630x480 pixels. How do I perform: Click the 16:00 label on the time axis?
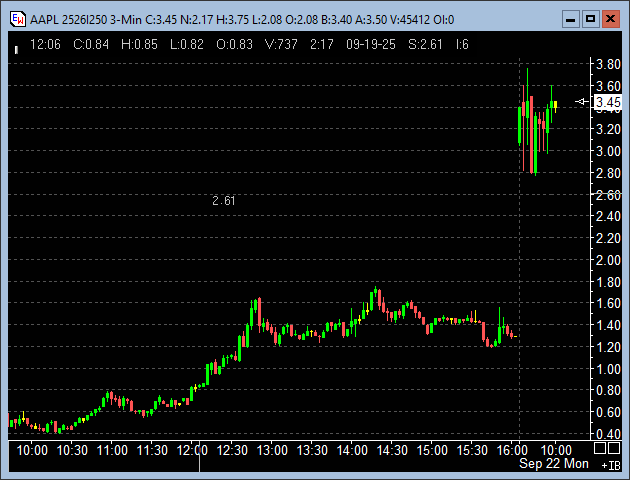(512, 451)
